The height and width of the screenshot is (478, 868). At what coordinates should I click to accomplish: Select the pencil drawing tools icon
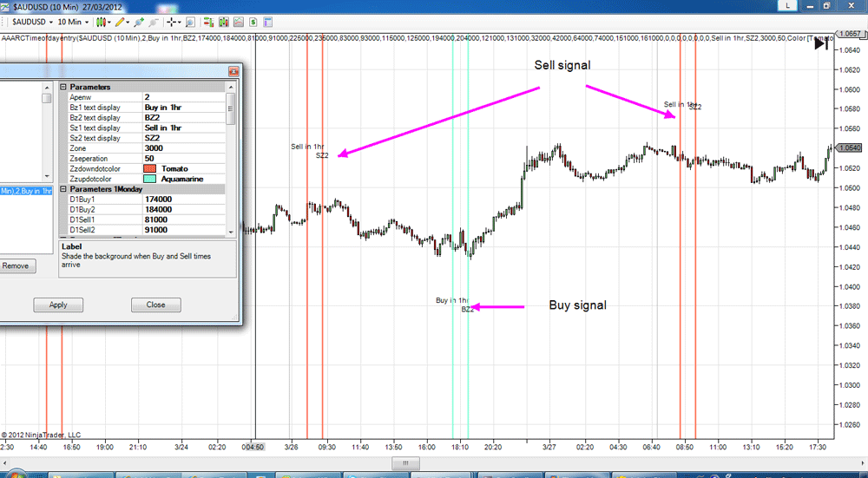click(120, 23)
